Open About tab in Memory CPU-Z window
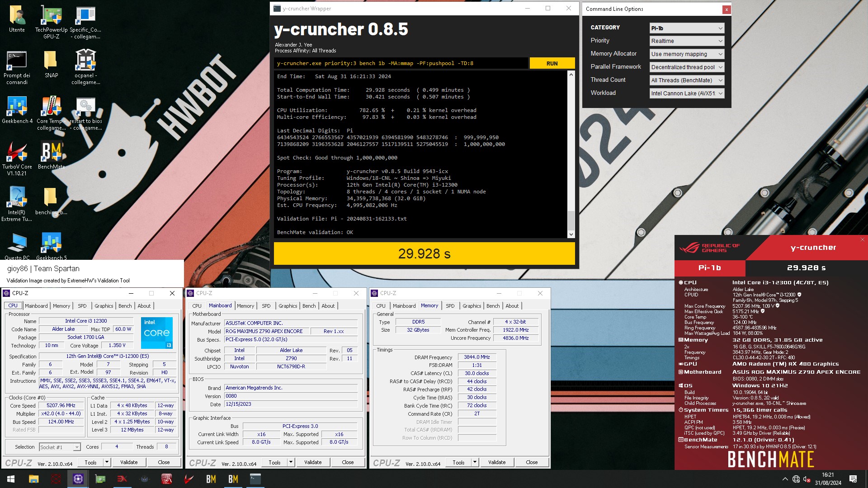This screenshot has height=488, width=868. click(x=512, y=306)
